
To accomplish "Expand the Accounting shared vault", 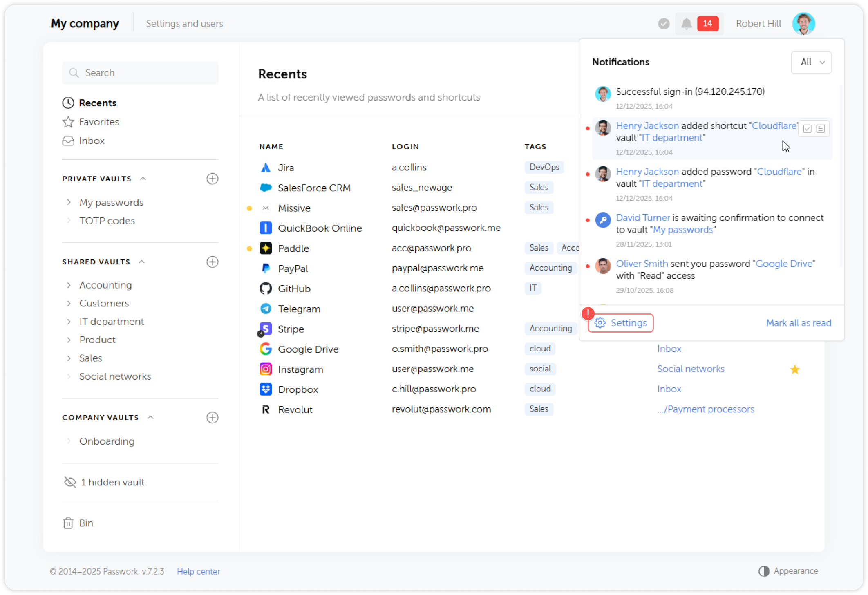I will [69, 285].
